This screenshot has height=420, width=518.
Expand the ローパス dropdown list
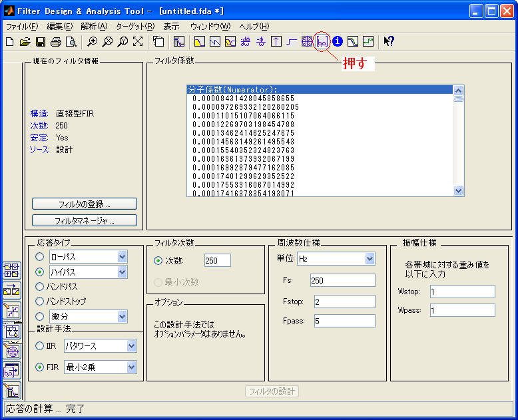(x=123, y=256)
